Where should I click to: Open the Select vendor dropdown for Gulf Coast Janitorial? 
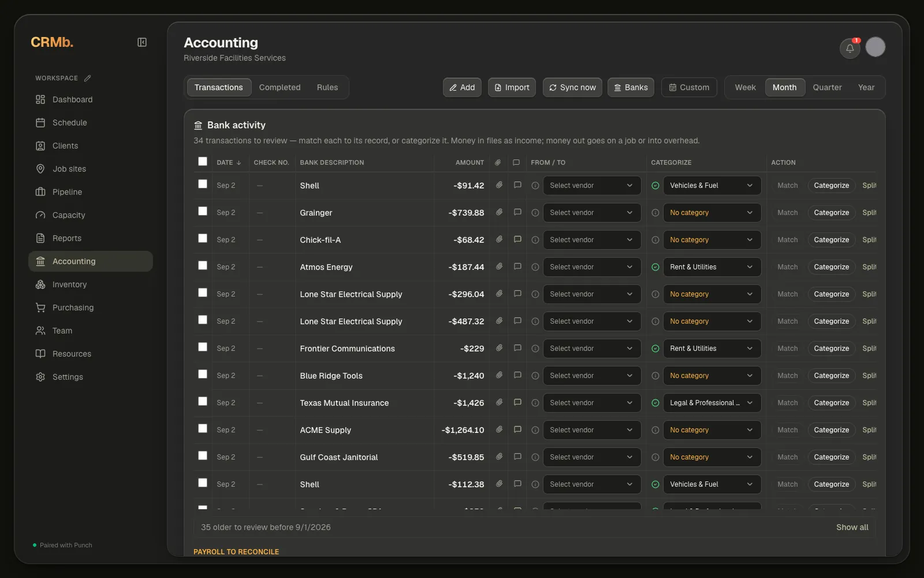(x=592, y=457)
